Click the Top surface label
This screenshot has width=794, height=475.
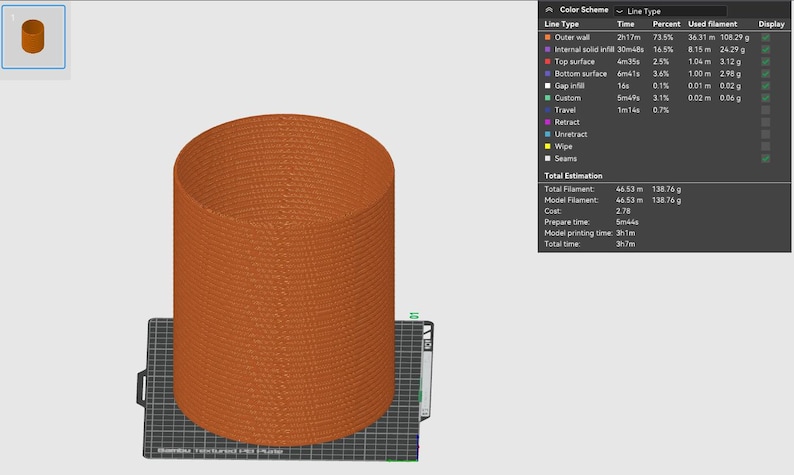pyautogui.click(x=575, y=61)
